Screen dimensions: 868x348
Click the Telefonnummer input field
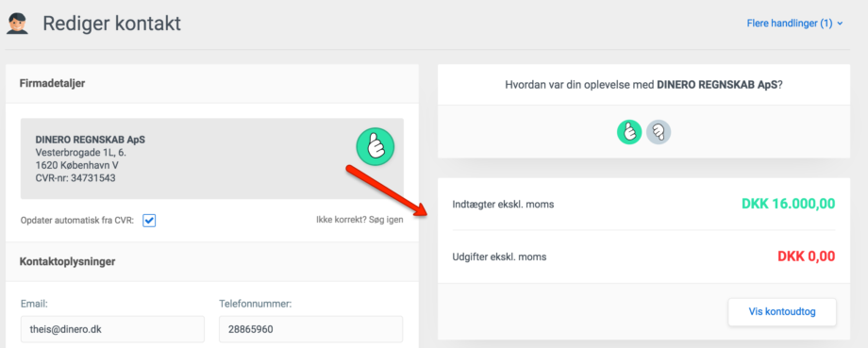point(310,330)
